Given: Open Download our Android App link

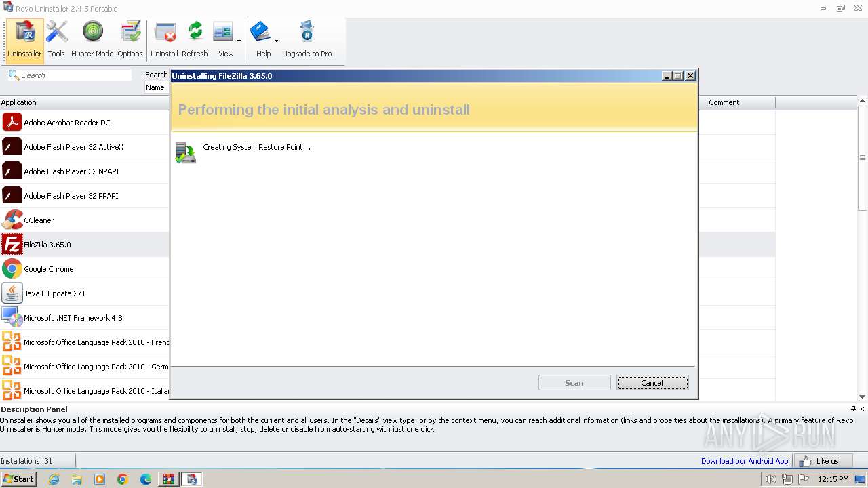Looking at the screenshot, I should [745, 461].
